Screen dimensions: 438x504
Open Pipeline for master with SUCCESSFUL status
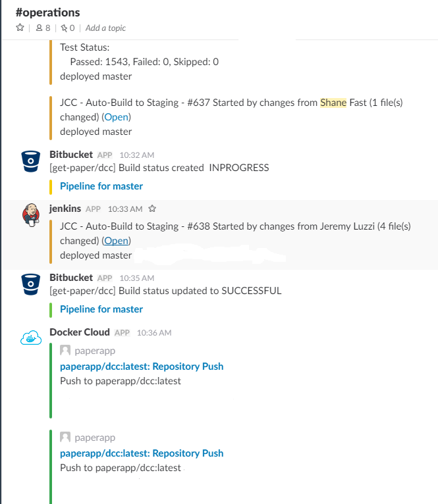[x=101, y=309]
